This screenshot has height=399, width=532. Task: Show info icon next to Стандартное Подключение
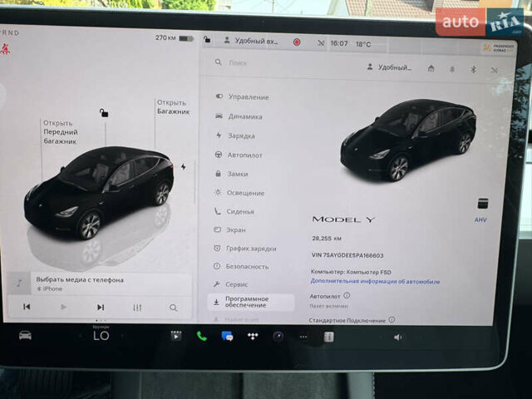click(x=392, y=319)
